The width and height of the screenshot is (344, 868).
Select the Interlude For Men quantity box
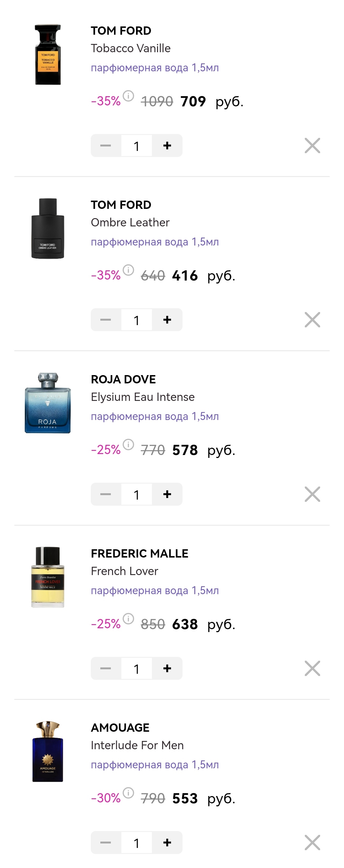(x=136, y=843)
